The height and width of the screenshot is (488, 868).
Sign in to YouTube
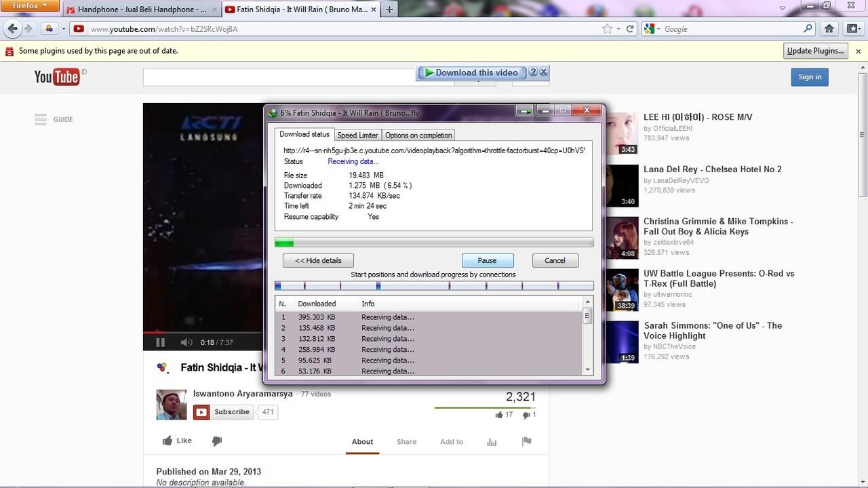click(810, 77)
